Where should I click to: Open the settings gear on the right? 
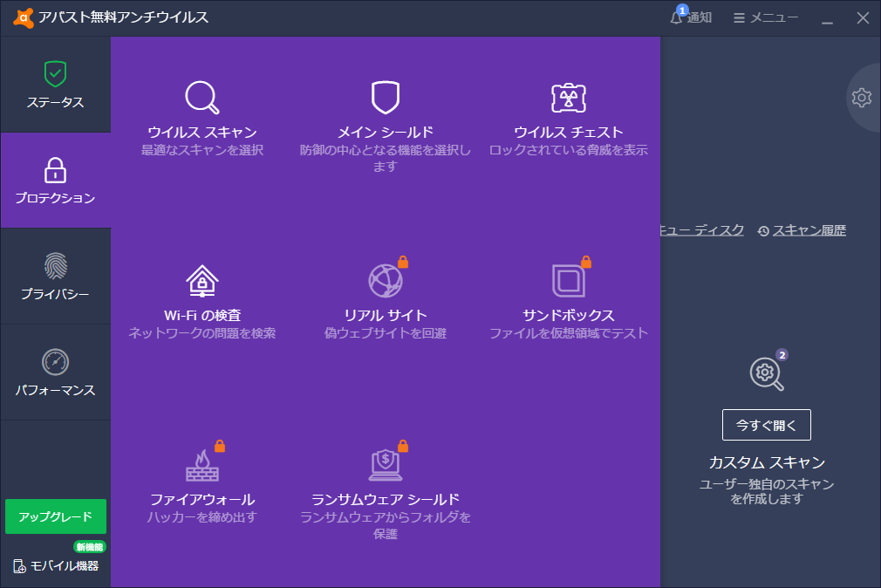point(862,98)
